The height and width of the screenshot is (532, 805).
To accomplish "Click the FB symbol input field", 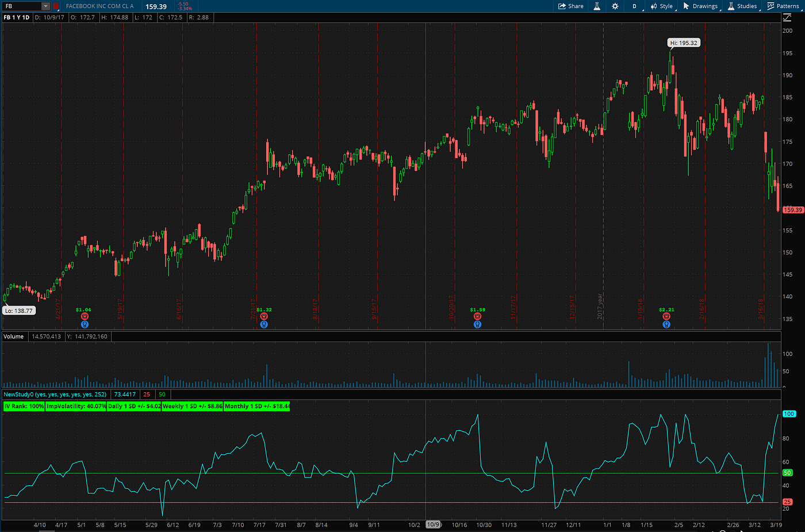I will tap(23, 6).
